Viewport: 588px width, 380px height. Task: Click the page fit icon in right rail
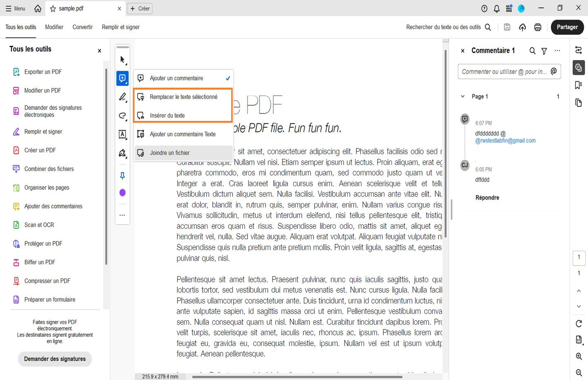579,340
